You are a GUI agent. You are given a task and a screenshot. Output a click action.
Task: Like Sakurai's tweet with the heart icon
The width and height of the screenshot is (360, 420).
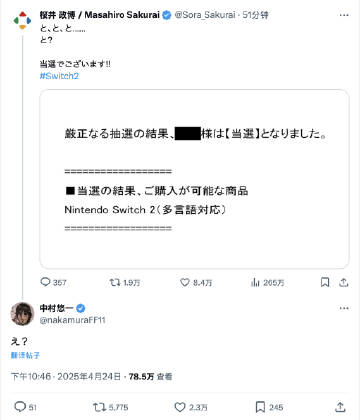[185, 282]
